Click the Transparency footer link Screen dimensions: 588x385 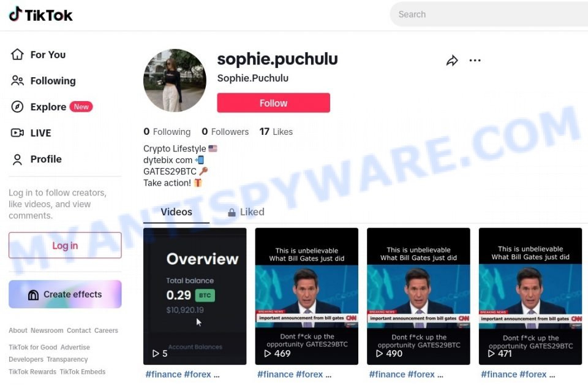pos(67,359)
